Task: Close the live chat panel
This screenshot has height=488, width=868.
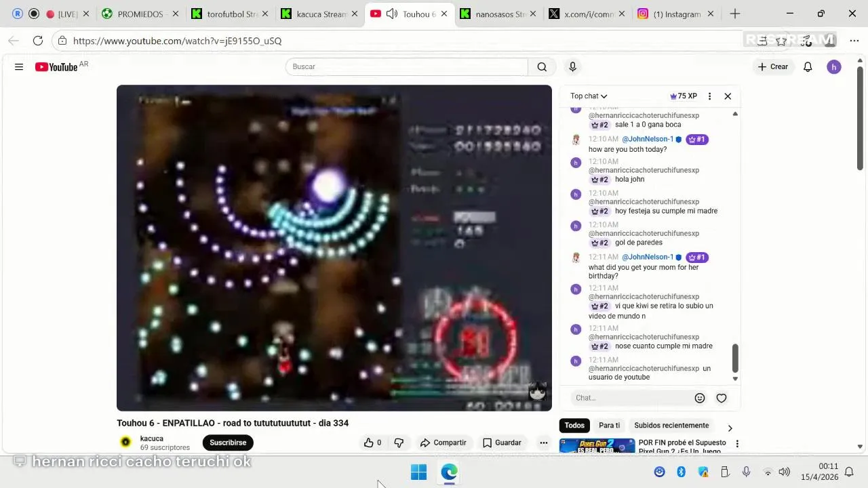Action: pyautogui.click(x=728, y=96)
